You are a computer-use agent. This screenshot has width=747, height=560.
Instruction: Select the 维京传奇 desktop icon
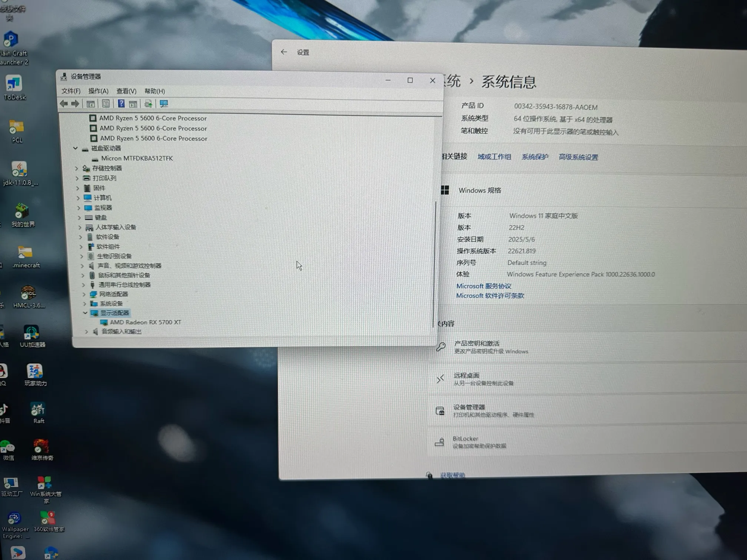tap(42, 450)
